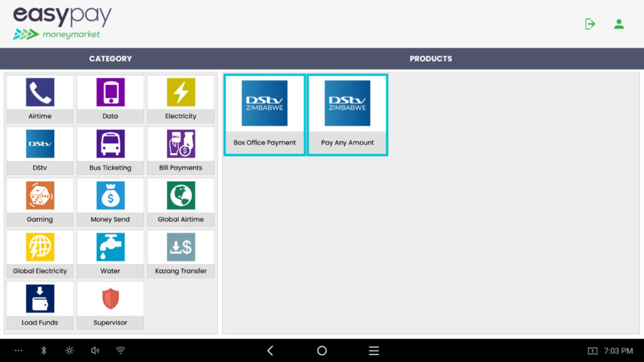
Task: Select the Bill Payments tile
Action: point(180,150)
